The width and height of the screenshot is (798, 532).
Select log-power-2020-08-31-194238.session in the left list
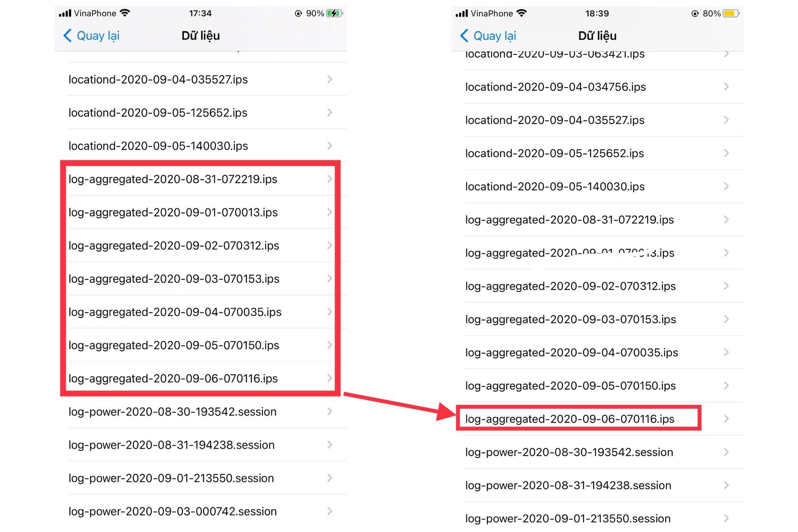click(x=171, y=445)
